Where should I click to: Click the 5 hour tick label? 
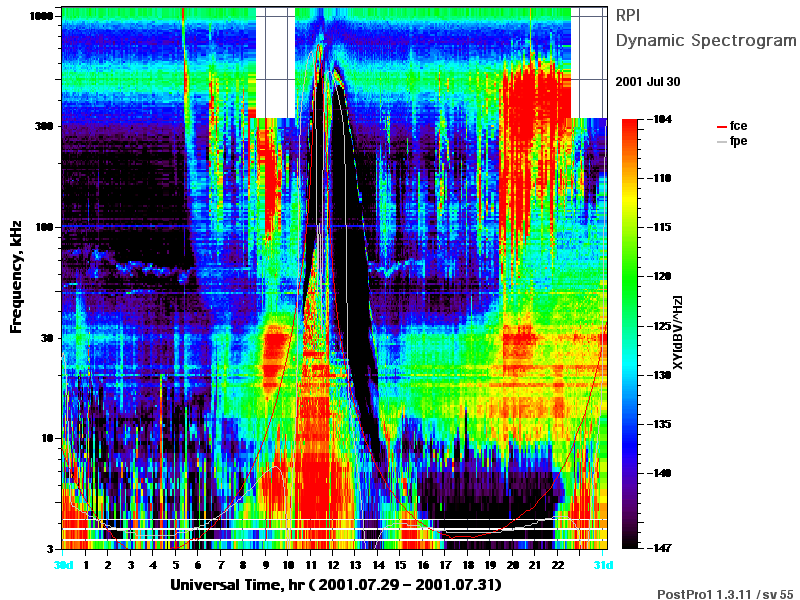tap(176, 565)
